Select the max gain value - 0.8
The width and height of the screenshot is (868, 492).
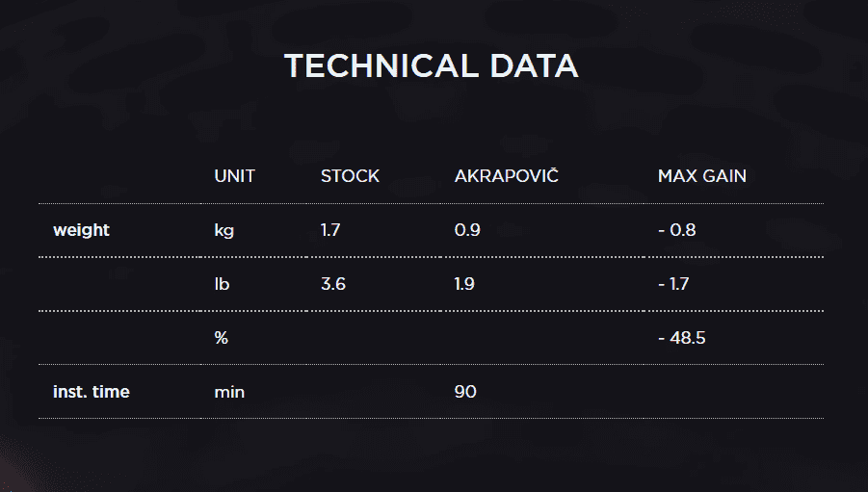pos(676,230)
